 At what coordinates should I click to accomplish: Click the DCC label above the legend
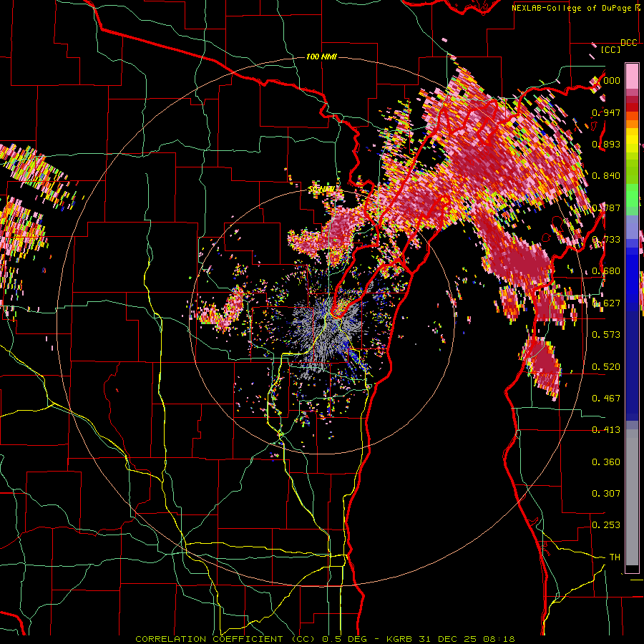point(628,43)
